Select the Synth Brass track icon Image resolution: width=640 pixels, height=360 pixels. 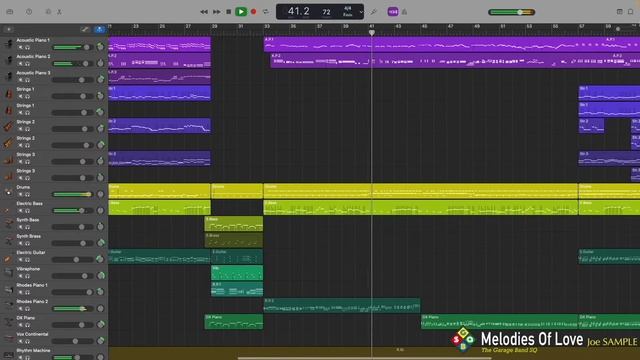coord(8,240)
